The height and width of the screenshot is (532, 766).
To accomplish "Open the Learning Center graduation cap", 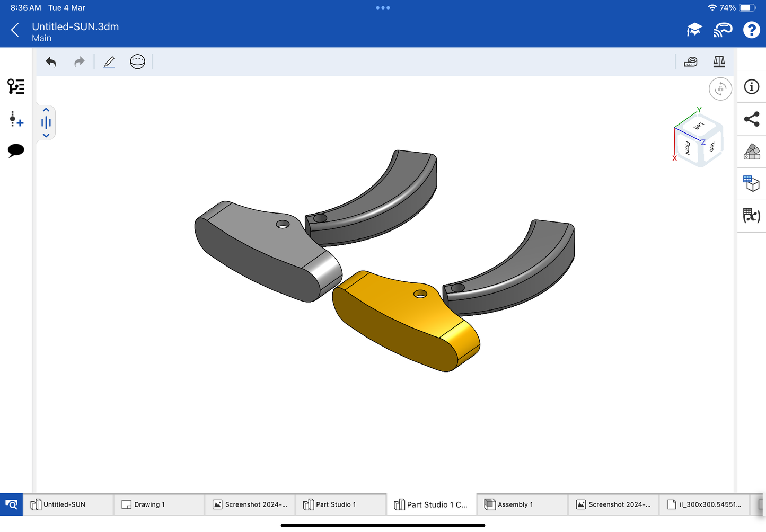I will (694, 30).
